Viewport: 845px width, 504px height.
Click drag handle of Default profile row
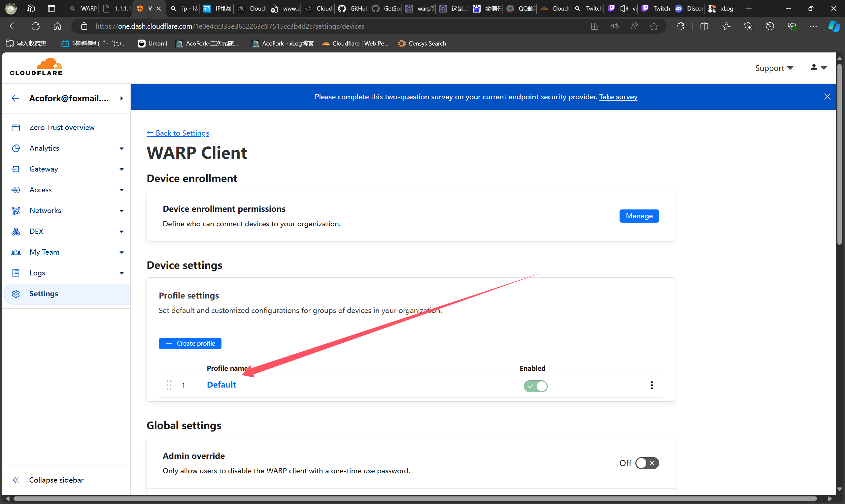coord(169,385)
